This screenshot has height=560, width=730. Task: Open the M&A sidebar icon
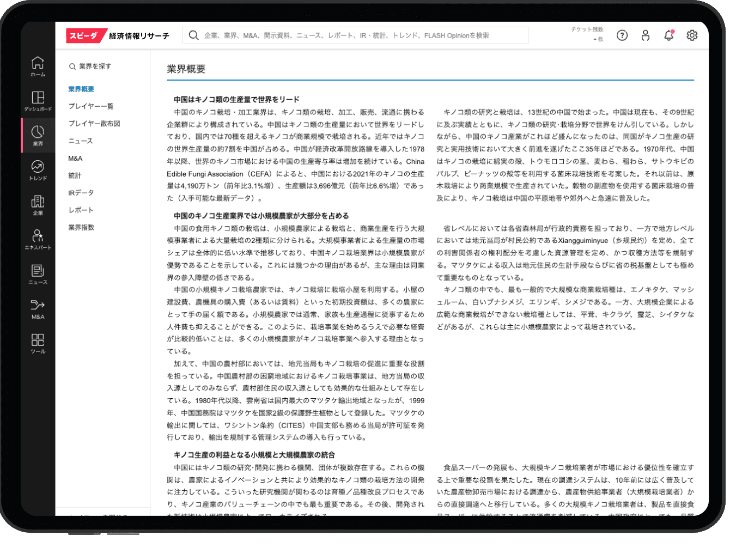[x=38, y=308]
